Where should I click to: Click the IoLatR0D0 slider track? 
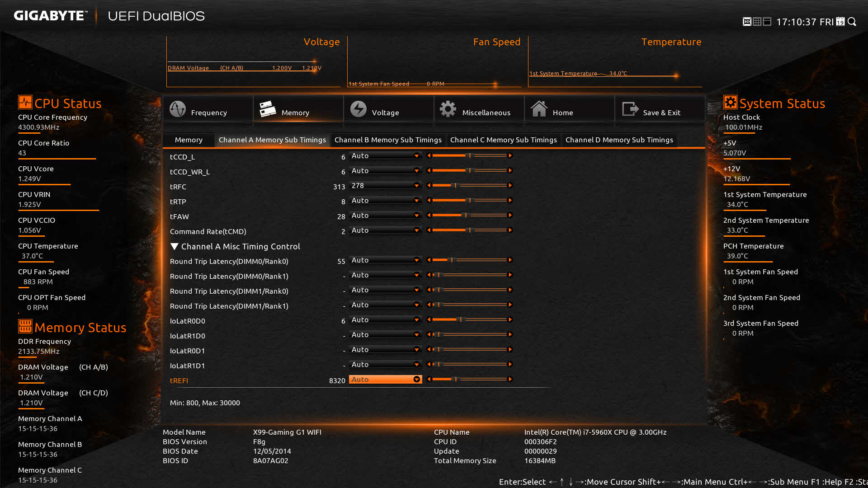point(469,319)
